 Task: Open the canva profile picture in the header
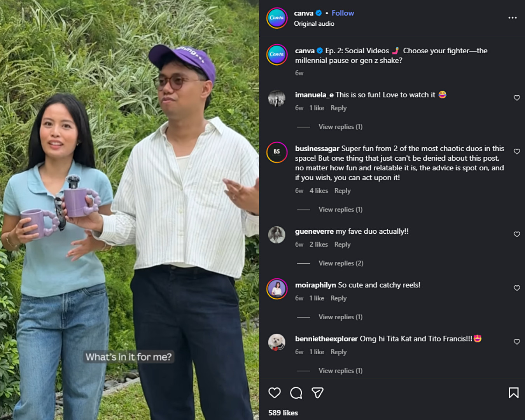pyautogui.click(x=277, y=18)
